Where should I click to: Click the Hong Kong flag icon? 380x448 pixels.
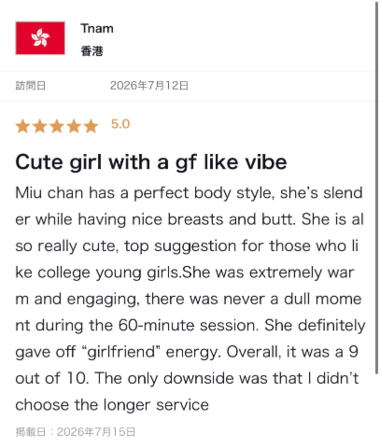(40, 38)
